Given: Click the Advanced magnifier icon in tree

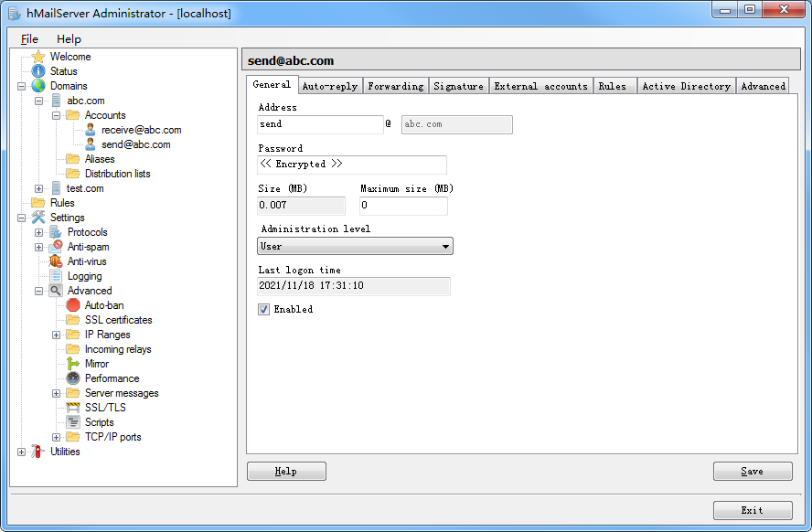Looking at the screenshot, I should [x=56, y=291].
